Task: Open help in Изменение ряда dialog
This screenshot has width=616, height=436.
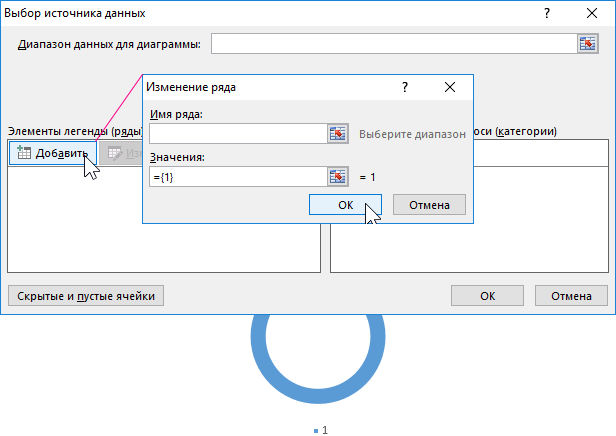Action: [x=404, y=87]
